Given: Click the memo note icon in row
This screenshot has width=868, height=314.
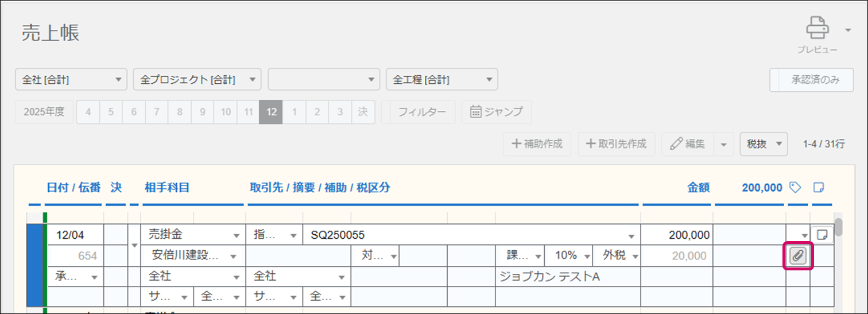Looking at the screenshot, I should point(821,234).
